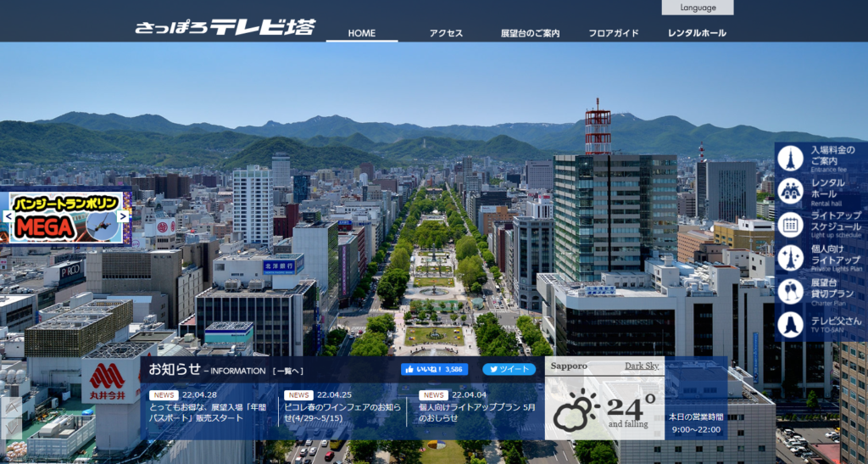Click the さっぽろテレビ塔 site logo
Image resolution: width=868 pixels, height=464 pixels.
tap(225, 26)
